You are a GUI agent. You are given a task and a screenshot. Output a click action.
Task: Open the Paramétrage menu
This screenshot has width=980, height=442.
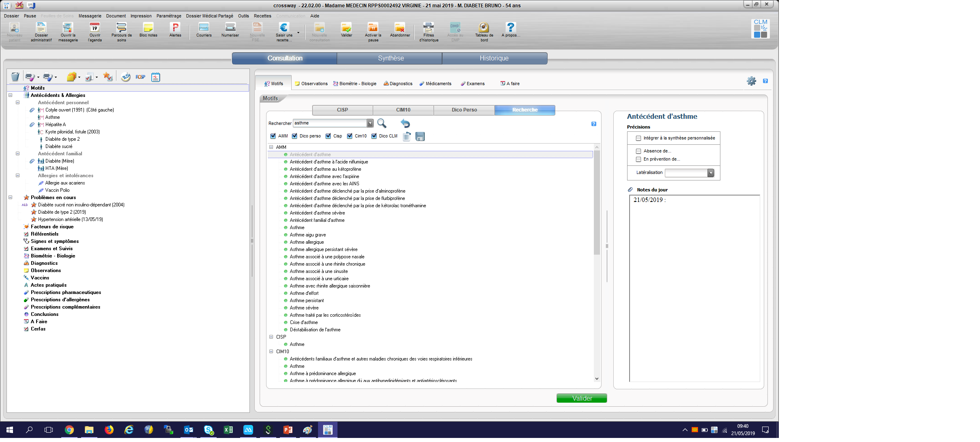tap(169, 16)
